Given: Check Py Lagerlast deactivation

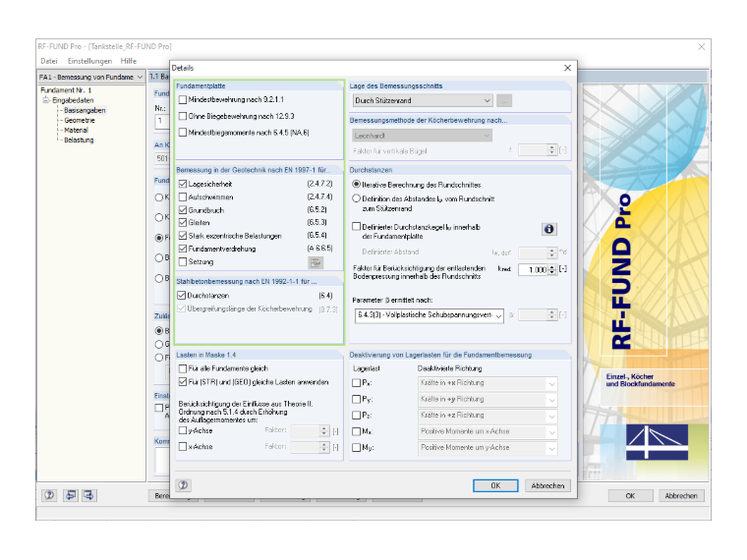Looking at the screenshot, I should [x=356, y=399].
